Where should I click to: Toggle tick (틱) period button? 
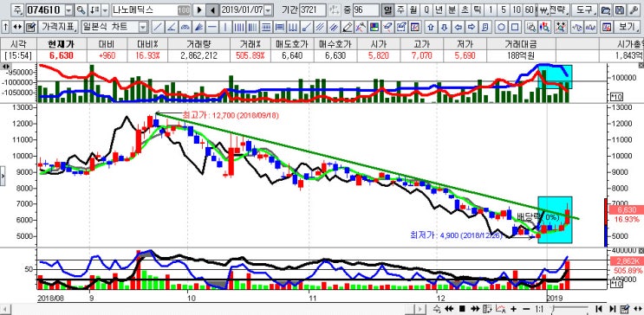[478, 10]
